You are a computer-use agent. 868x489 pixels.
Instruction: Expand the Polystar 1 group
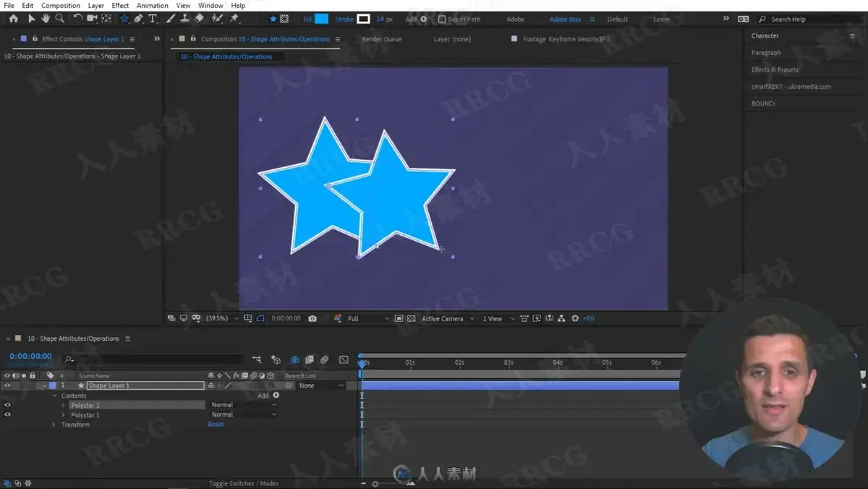pos(63,415)
